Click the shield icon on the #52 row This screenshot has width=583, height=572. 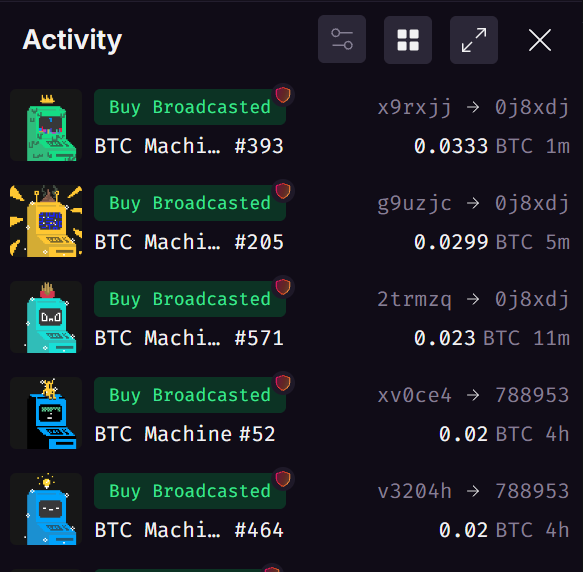click(283, 383)
